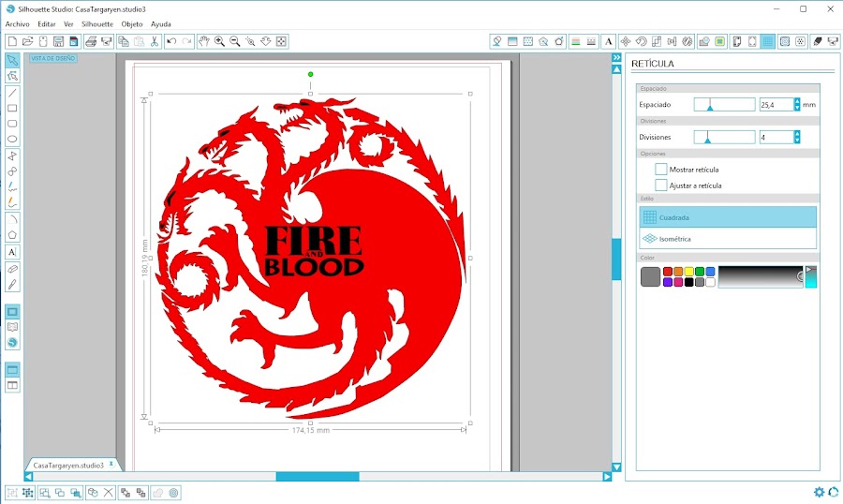Open Cut Settings blade icon
Image resolution: width=843 pixels, height=504 pixels.
(x=818, y=41)
